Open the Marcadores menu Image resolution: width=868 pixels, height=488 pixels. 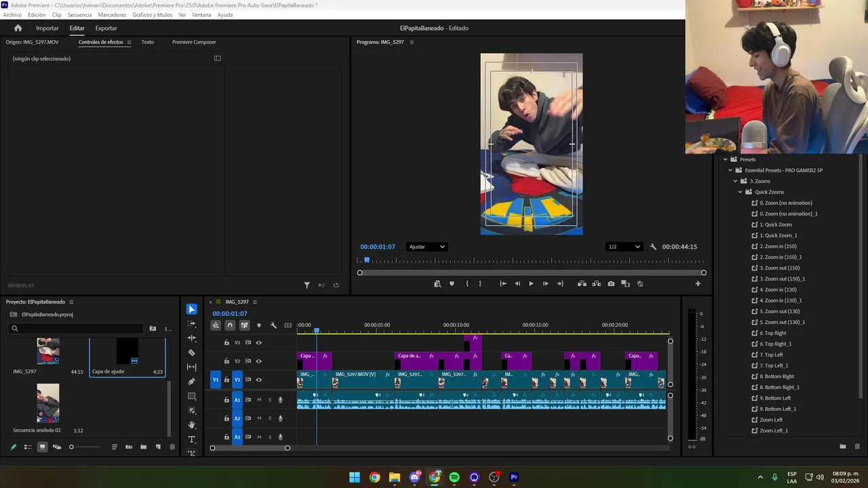point(112,15)
